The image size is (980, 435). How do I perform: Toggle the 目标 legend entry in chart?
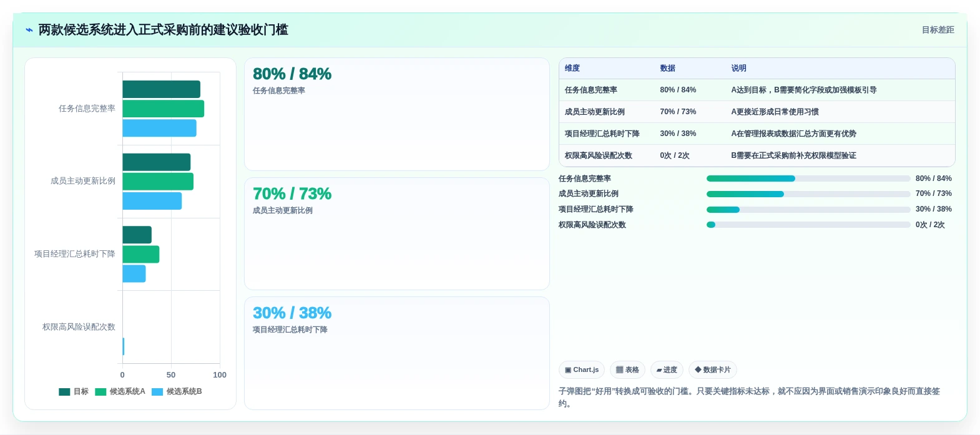coord(74,392)
